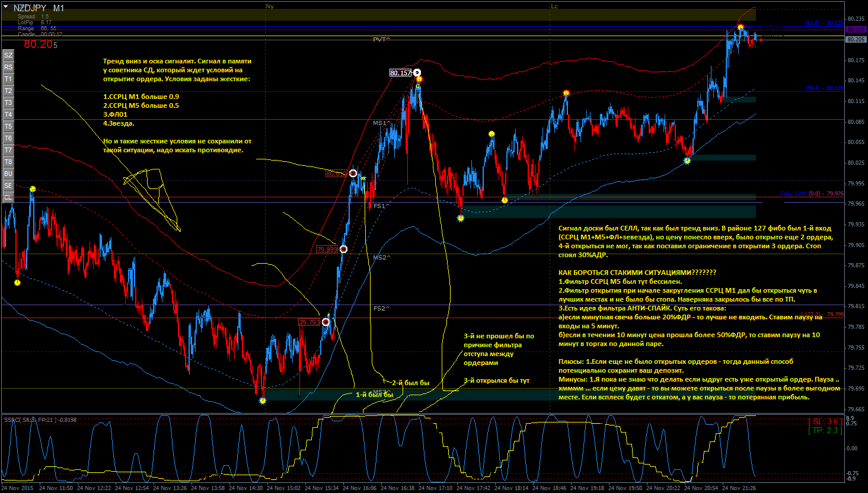Click the (76.4) - 80.130 Fibonacci label

(824, 88)
